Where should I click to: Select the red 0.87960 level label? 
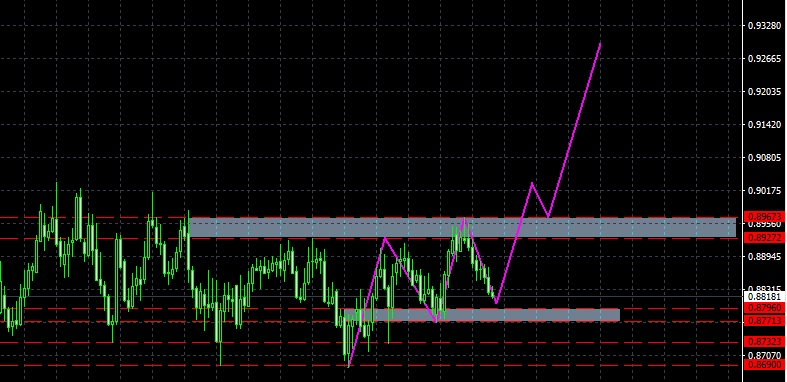(765, 308)
